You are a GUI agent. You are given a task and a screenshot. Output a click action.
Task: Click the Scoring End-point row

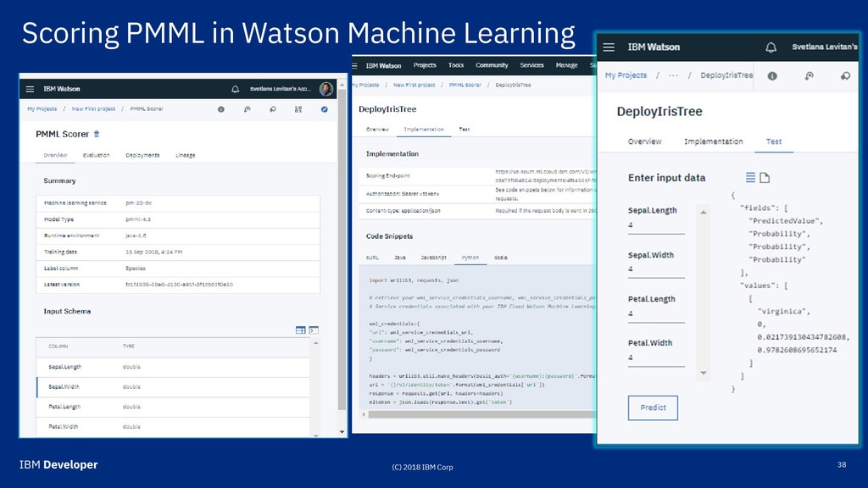477,176
